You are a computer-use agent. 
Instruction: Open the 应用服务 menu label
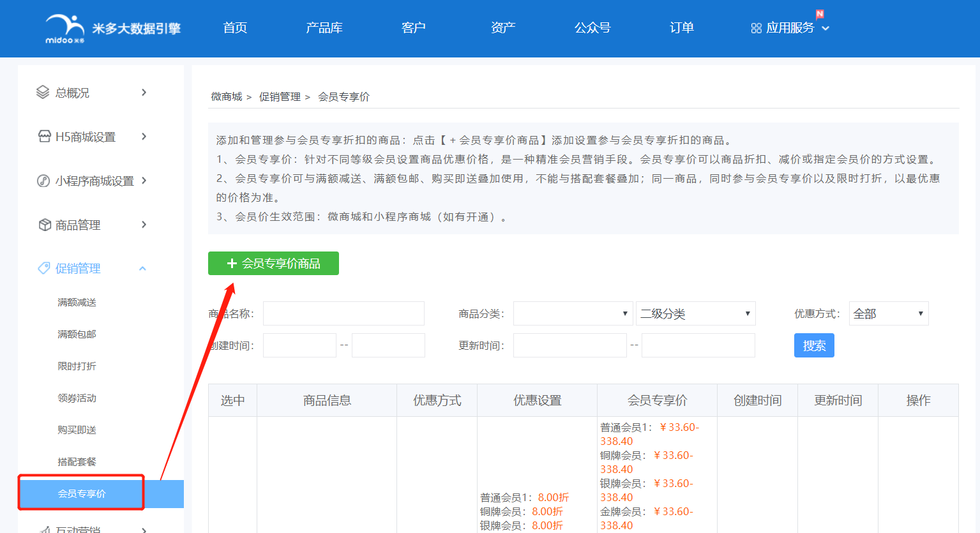(x=790, y=27)
